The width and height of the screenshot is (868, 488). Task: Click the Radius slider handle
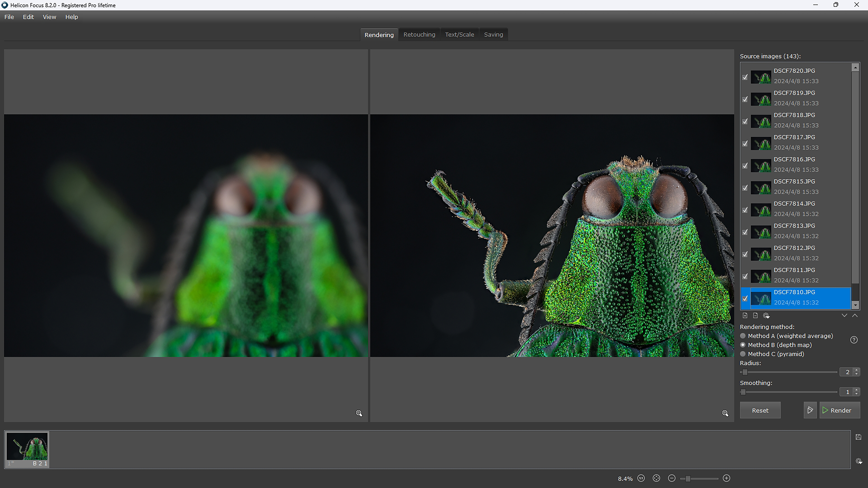(x=745, y=372)
